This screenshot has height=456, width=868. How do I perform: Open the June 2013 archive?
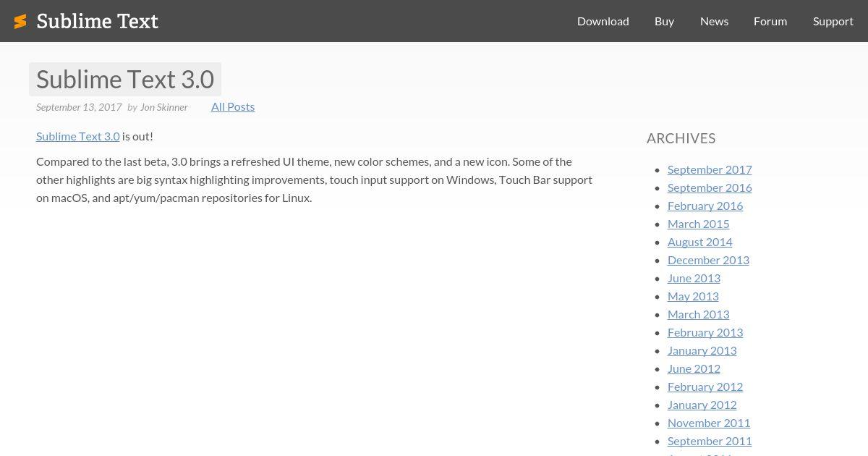point(694,278)
